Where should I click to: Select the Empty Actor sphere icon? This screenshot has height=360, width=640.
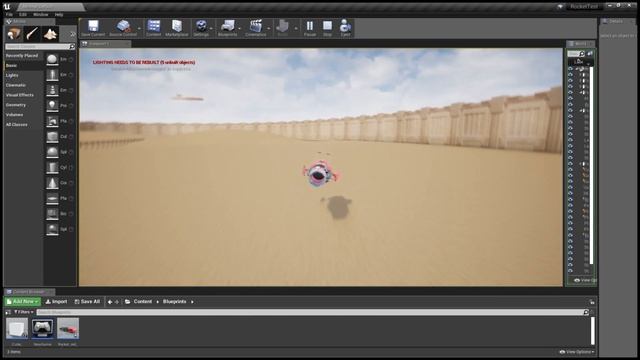[52, 60]
